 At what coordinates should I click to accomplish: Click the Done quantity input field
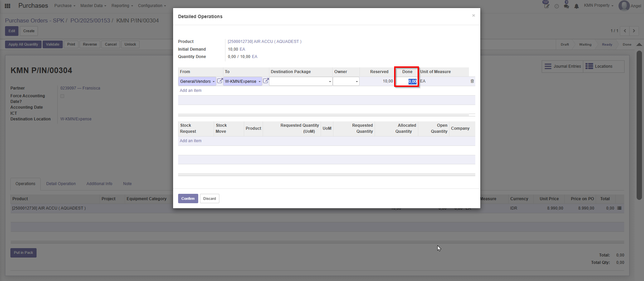click(407, 81)
